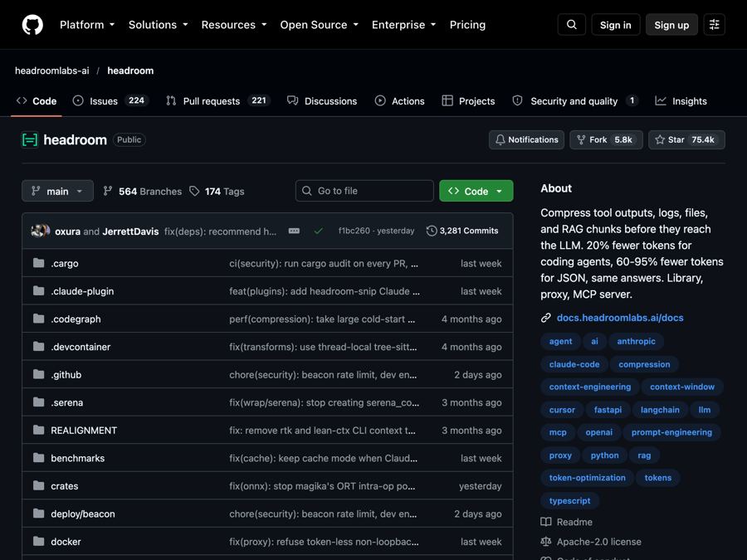Select the prompt-engineering topic tag
747x560 pixels.
(671, 432)
